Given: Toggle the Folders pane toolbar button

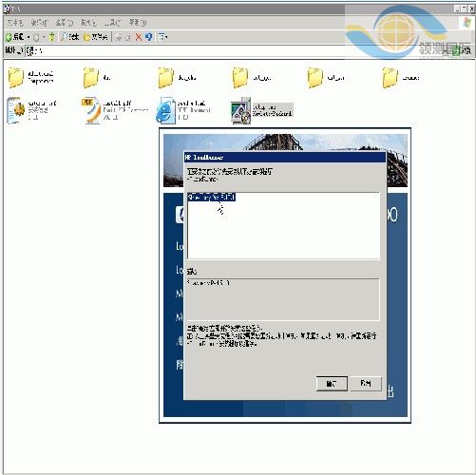Looking at the screenshot, I should [x=95, y=37].
